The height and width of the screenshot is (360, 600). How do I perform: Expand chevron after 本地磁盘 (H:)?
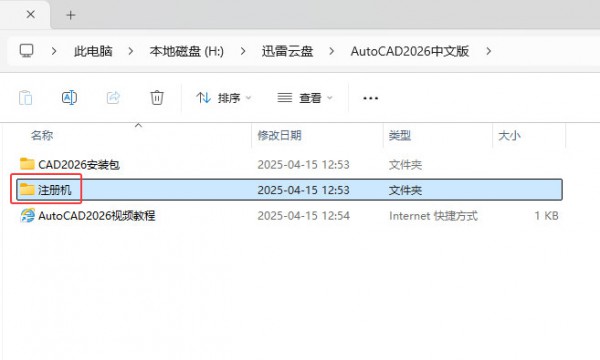pyautogui.click(x=243, y=51)
